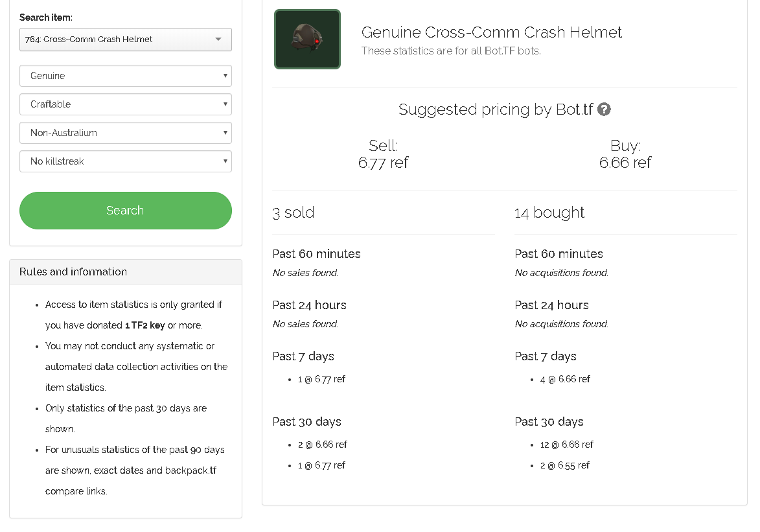The width and height of the screenshot is (760, 532).
Task: Click the Sell price 6.77 ref
Action: (x=383, y=163)
